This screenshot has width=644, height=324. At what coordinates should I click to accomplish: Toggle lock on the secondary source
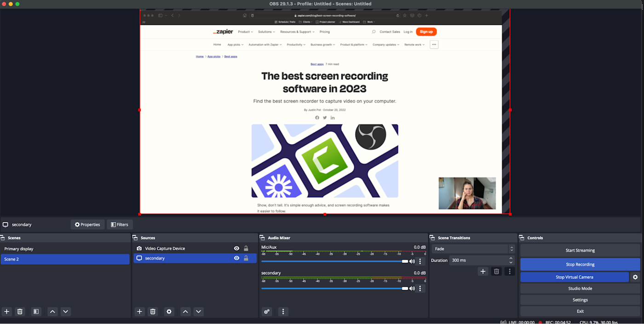pyautogui.click(x=246, y=258)
